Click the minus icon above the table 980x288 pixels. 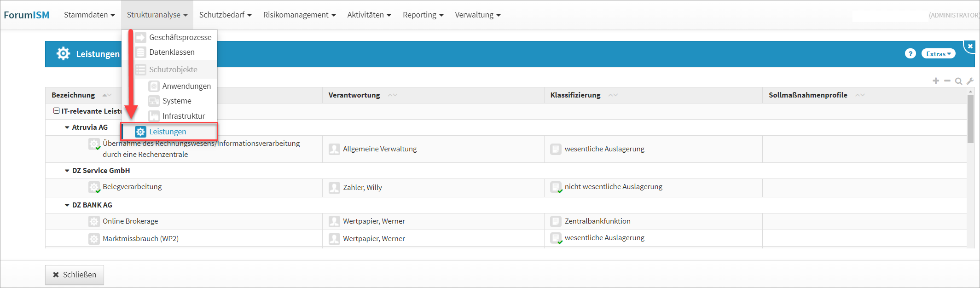[947, 81]
